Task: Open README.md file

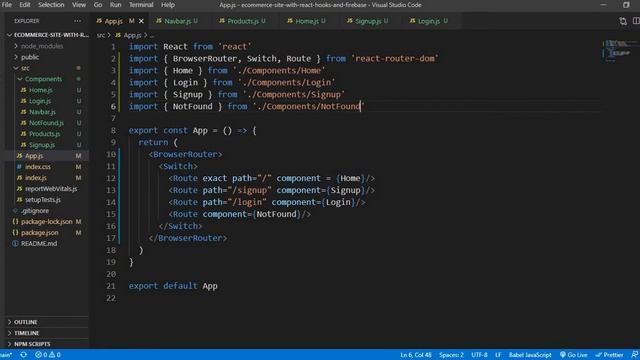Action: [39, 244]
